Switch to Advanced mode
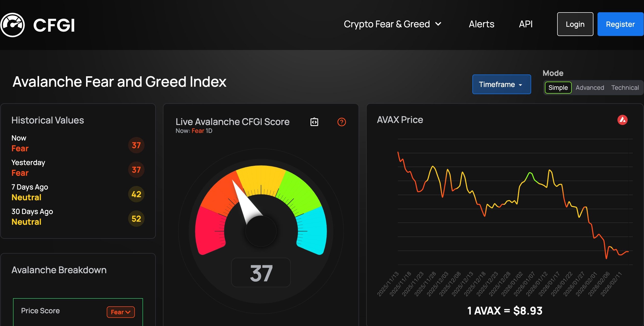Viewport: 644px width, 326px height. pos(590,88)
